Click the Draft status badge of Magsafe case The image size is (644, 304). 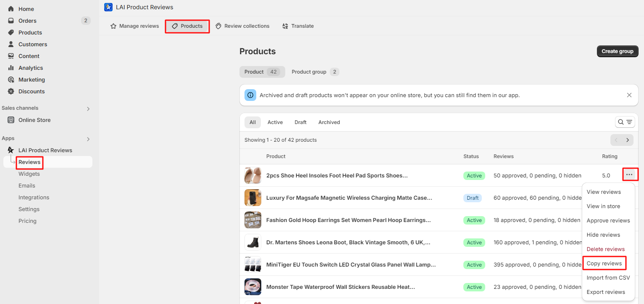(x=473, y=198)
